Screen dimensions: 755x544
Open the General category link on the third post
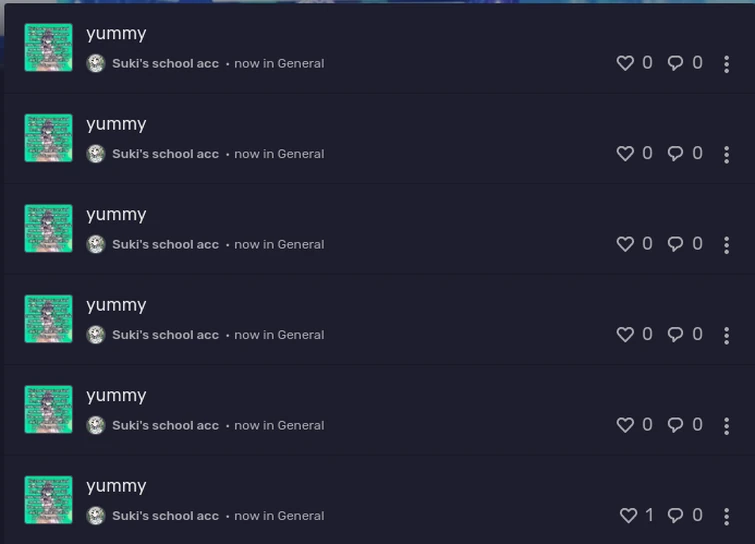coord(300,244)
